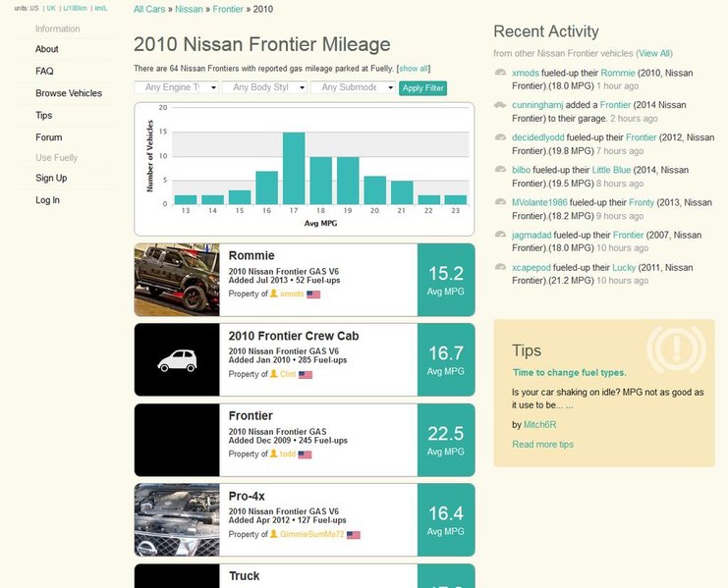
Task: Open the Any Engine Type dropdown
Action: (177, 87)
